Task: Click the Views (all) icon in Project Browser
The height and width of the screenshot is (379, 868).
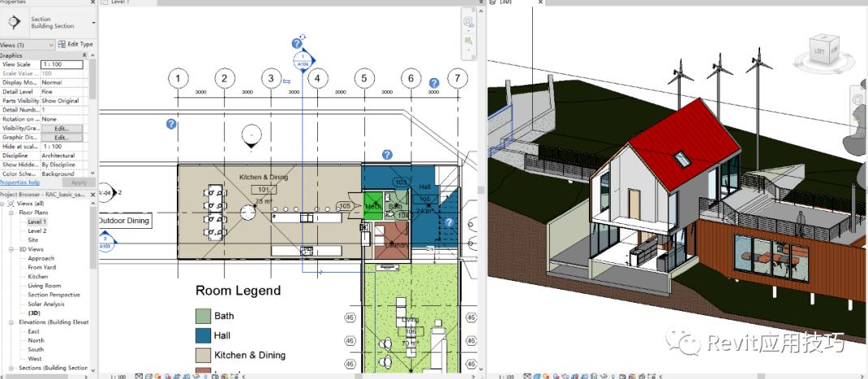Action: pyautogui.click(x=11, y=204)
